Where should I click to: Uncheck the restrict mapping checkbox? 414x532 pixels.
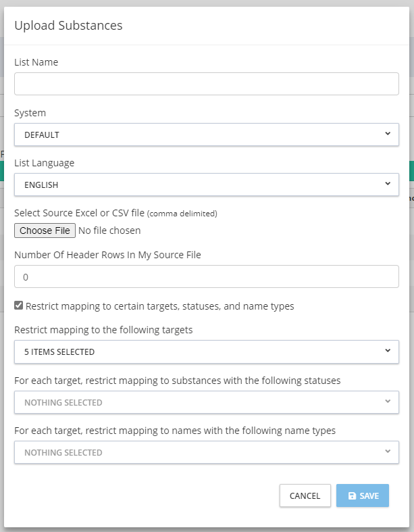(x=19, y=306)
